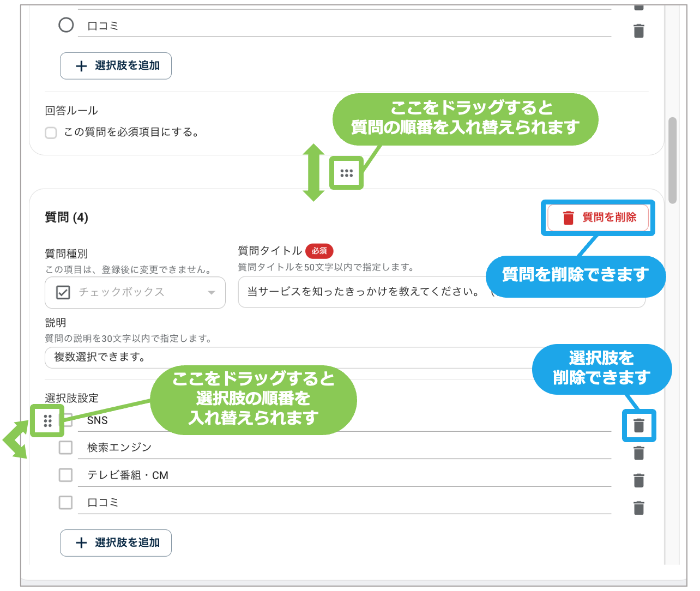The height and width of the screenshot is (591, 700).
Task: Click the vertical scrollbar thumb
Action: tap(673, 160)
